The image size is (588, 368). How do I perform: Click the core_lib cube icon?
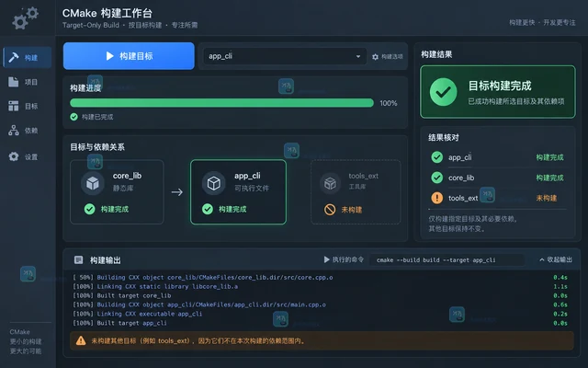pyautogui.click(x=93, y=183)
